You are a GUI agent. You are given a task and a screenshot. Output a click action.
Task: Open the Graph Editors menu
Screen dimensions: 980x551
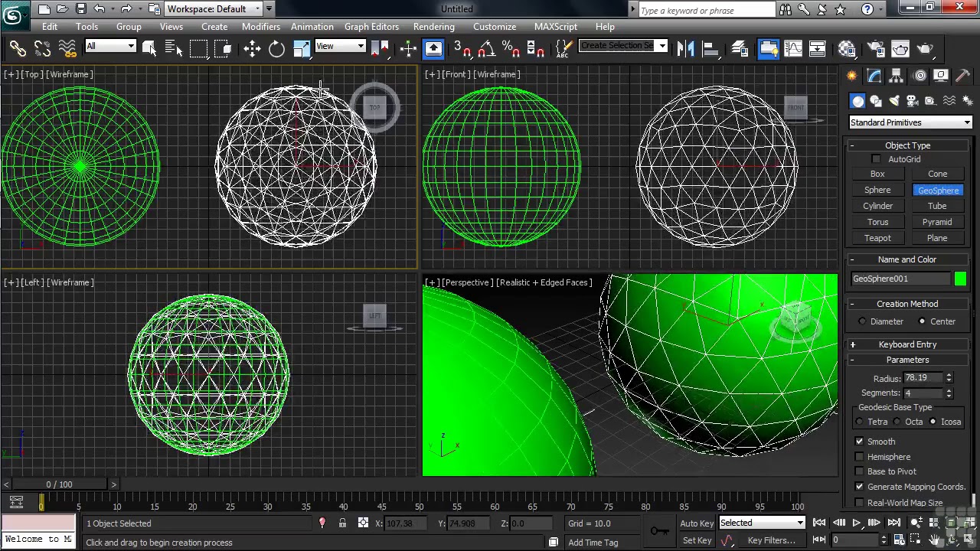tap(371, 27)
